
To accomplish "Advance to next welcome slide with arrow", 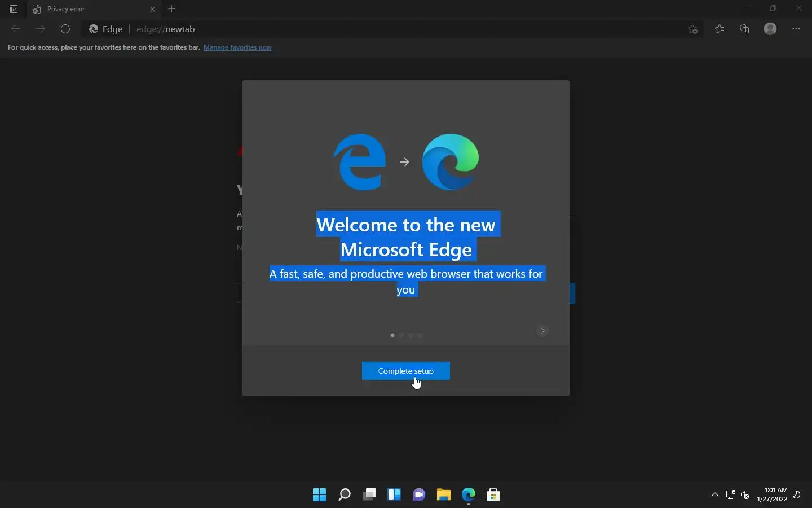I will pos(542,331).
